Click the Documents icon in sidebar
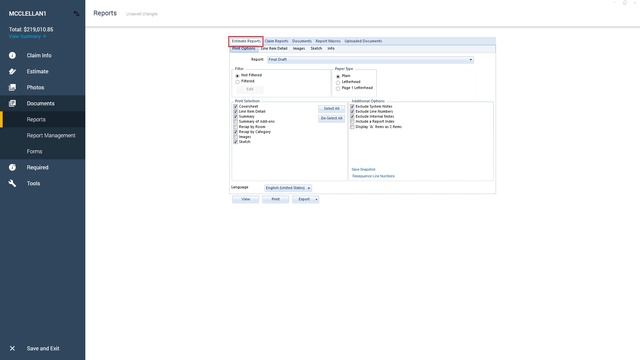640x360 pixels. click(x=12, y=103)
